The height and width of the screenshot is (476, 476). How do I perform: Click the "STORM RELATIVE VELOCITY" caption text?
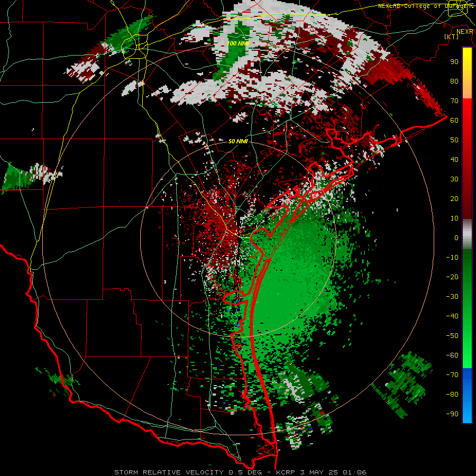169,472
